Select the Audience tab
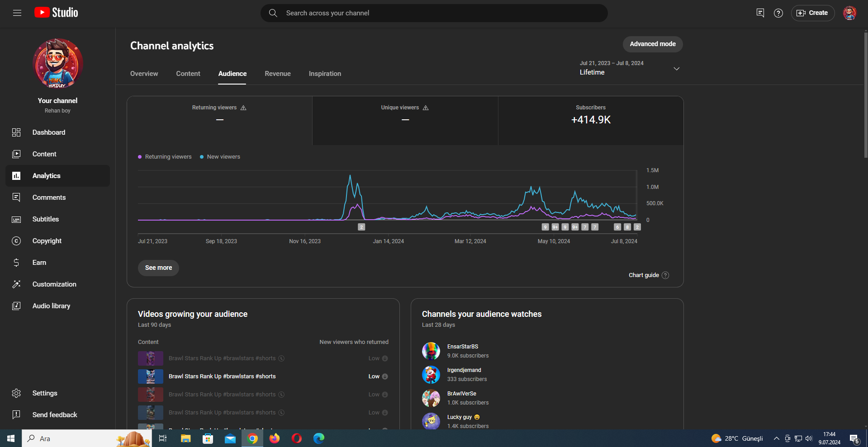Image resolution: width=868 pixels, height=447 pixels. point(232,74)
